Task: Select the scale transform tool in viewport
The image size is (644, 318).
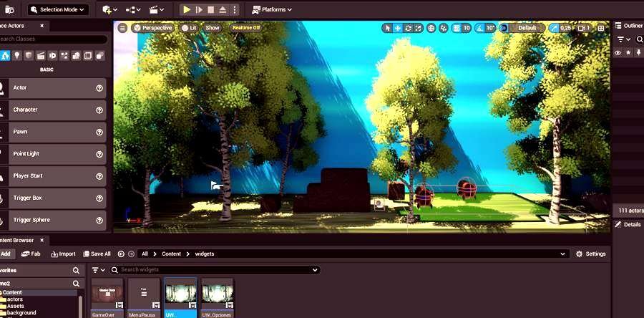Action: 419,28
